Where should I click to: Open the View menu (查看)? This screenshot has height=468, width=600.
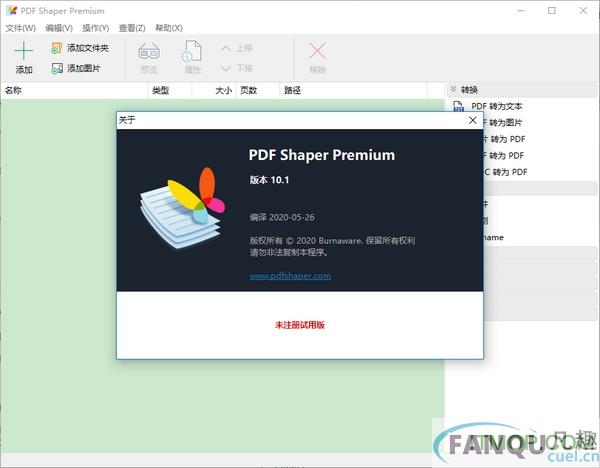point(132,28)
